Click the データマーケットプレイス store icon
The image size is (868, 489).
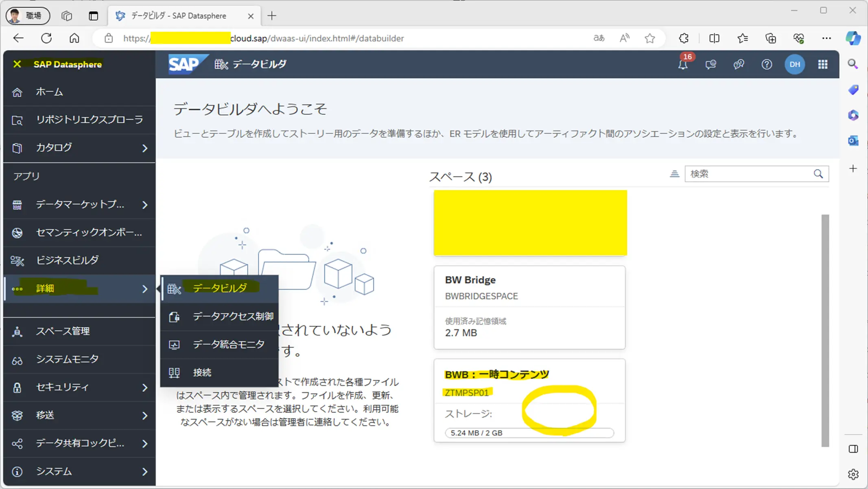(17, 205)
